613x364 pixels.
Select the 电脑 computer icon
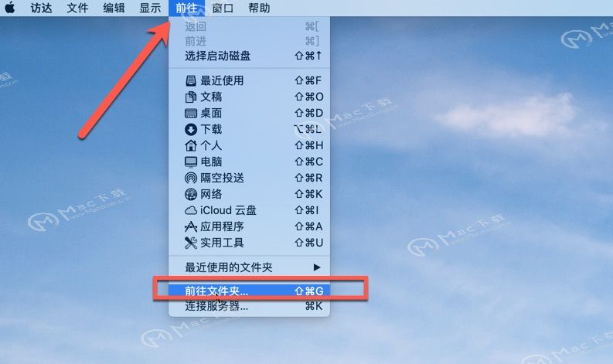coord(191,162)
